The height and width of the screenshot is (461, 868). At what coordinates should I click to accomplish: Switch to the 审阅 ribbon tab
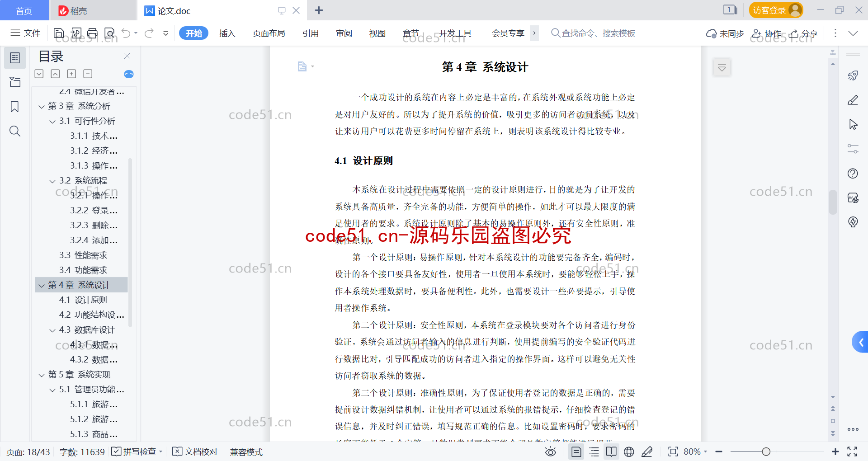pos(344,33)
